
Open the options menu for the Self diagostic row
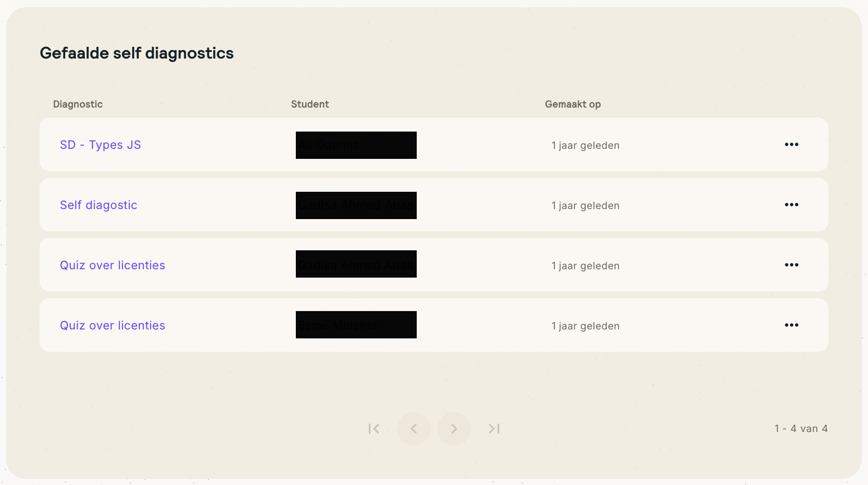[791, 205]
